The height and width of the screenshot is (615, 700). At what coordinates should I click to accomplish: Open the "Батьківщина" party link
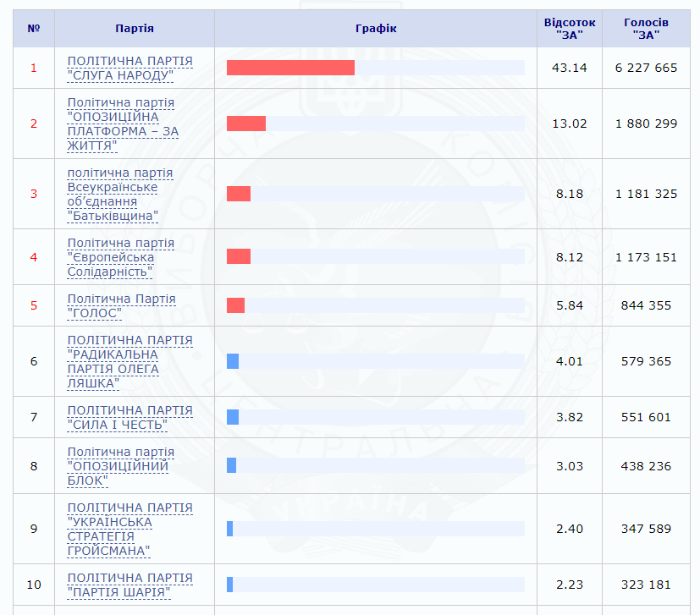coord(120,194)
